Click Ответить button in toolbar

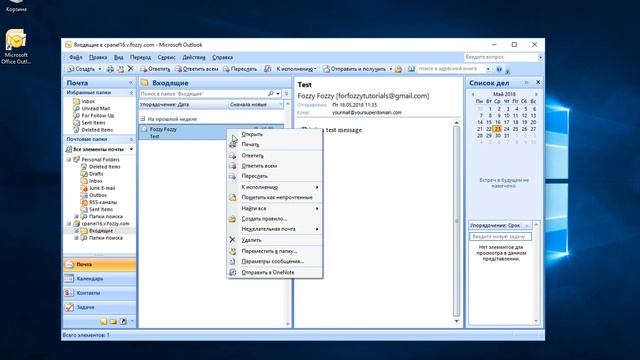click(x=155, y=69)
